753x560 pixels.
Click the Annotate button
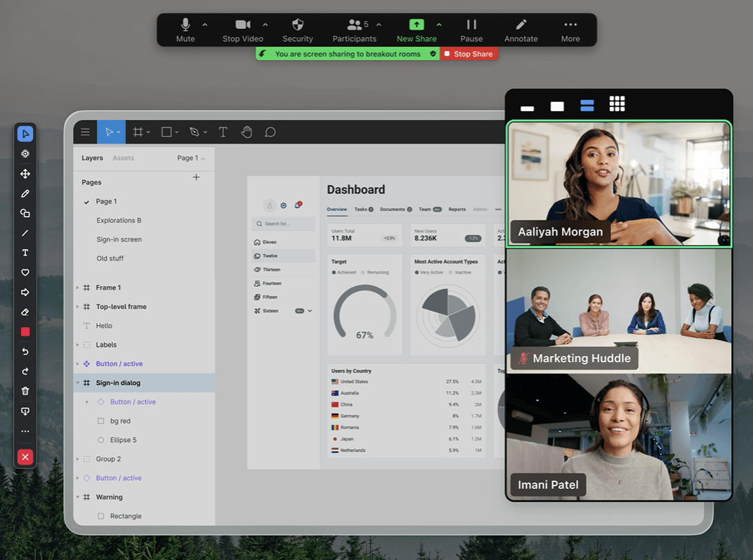[521, 29]
